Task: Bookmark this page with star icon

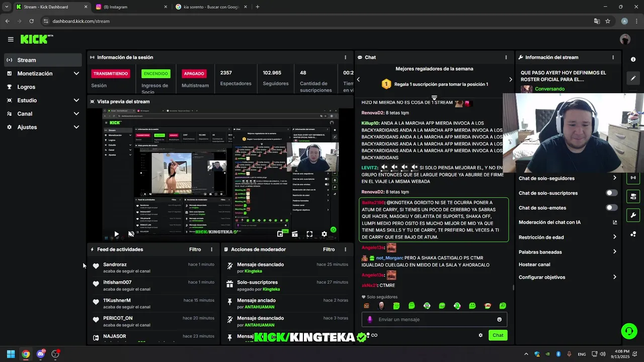Action: (x=608, y=21)
